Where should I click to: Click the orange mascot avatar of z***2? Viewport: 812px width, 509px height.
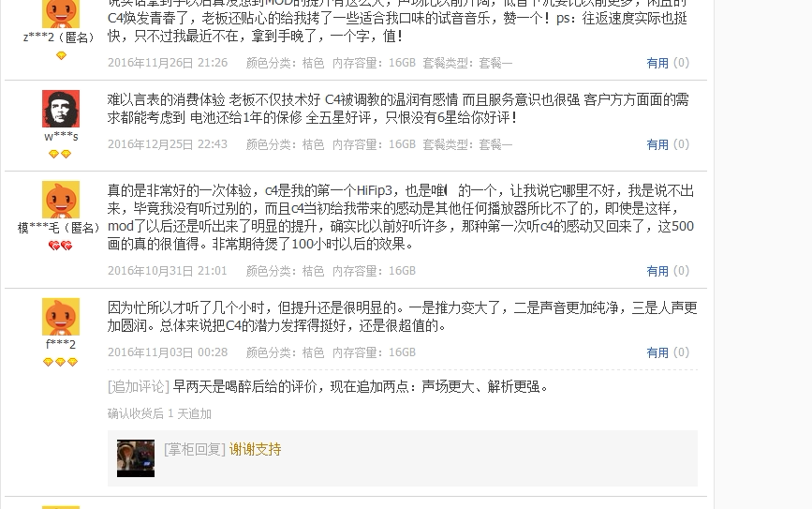[x=61, y=13]
